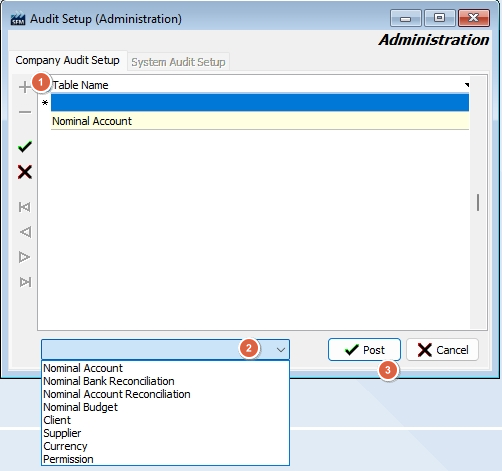Go to last record navigation icon
Image resolution: width=502 pixels, height=471 pixels.
[25, 282]
